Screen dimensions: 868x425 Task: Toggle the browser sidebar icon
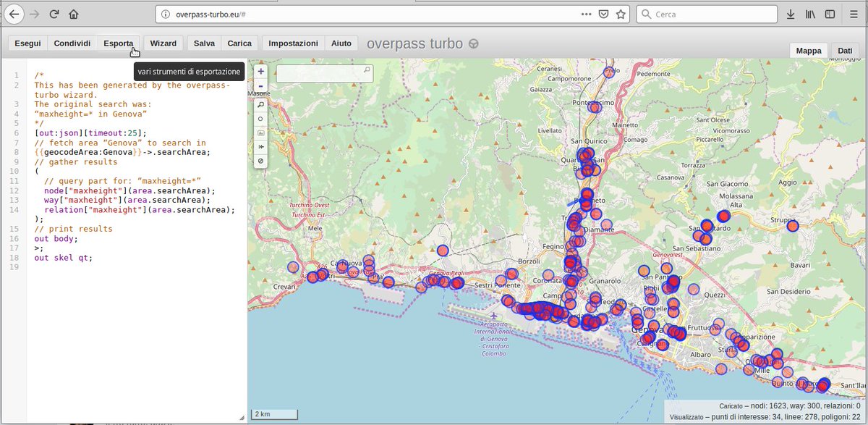(x=830, y=14)
